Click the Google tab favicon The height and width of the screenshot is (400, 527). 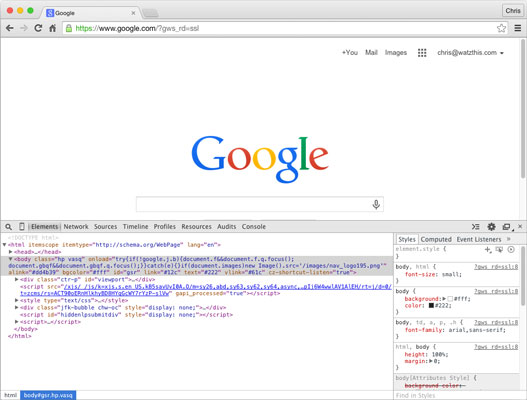tap(50, 13)
